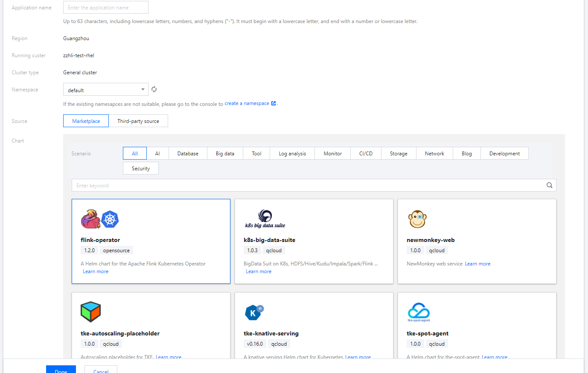This screenshot has height=373, width=588.
Task: Select the Security scenario filter
Action: point(141,168)
